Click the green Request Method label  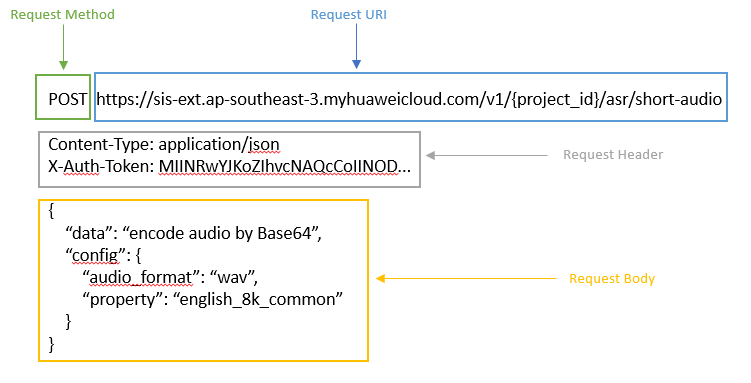pyautogui.click(x=63, y=14)
